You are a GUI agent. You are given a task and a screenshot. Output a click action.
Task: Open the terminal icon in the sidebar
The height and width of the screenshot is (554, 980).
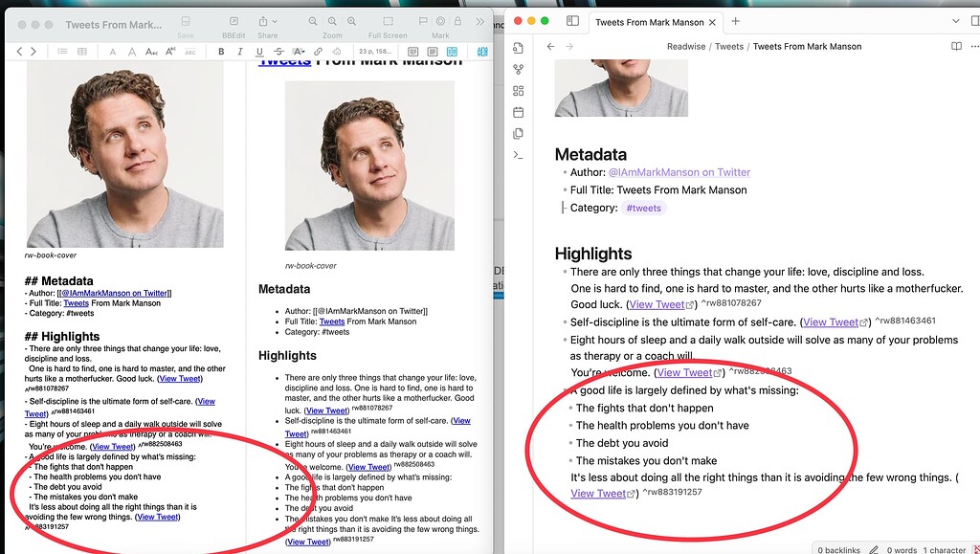(x=517, y=154)
